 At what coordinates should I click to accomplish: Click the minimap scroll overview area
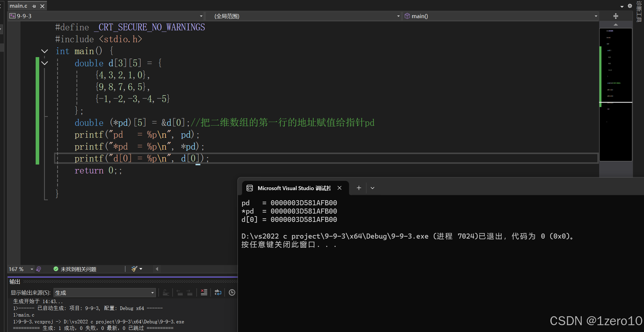615,95
